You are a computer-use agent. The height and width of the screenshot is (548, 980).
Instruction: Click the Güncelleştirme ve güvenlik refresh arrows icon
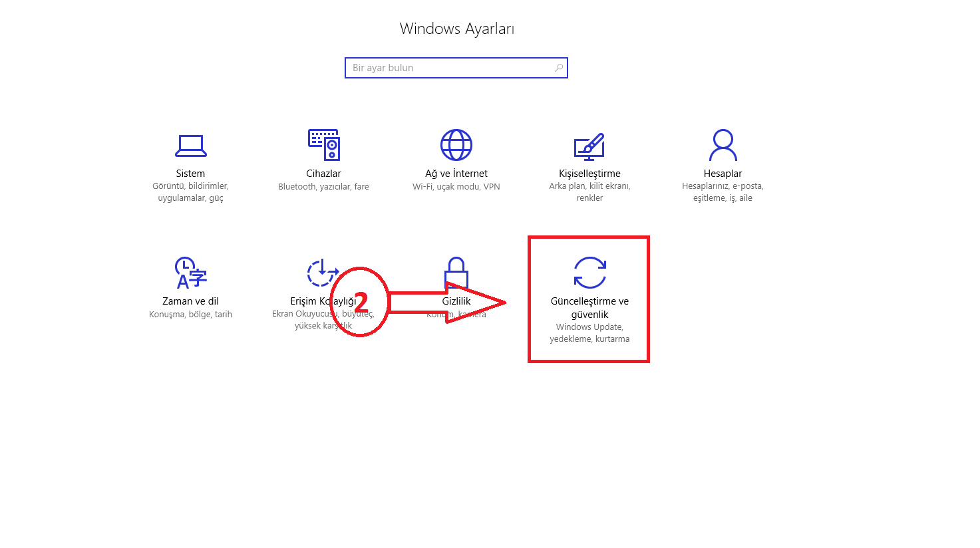tap(589, 273)
